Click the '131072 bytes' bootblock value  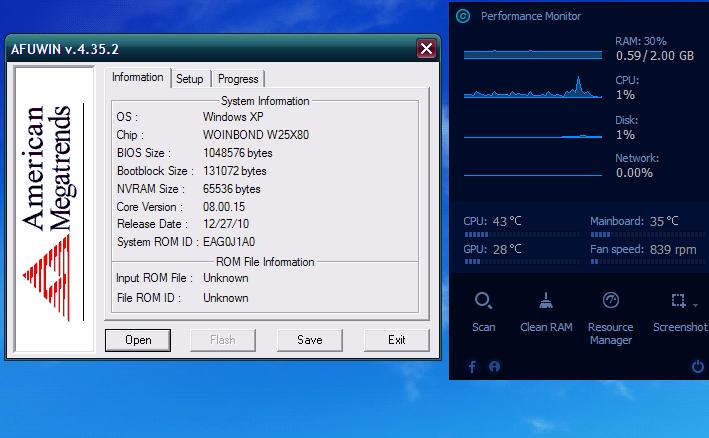(x=235, y=171)
